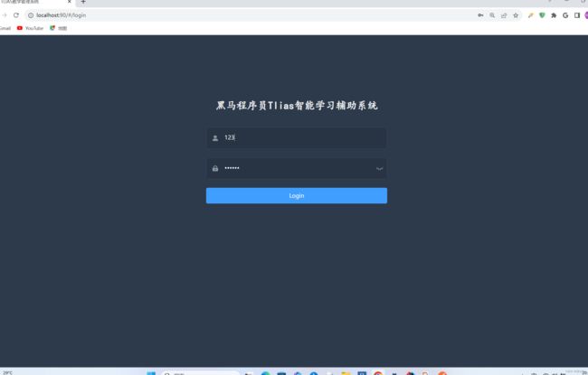Click the green shield extension icon
588x375 pixels.
(x=542, y=15)
